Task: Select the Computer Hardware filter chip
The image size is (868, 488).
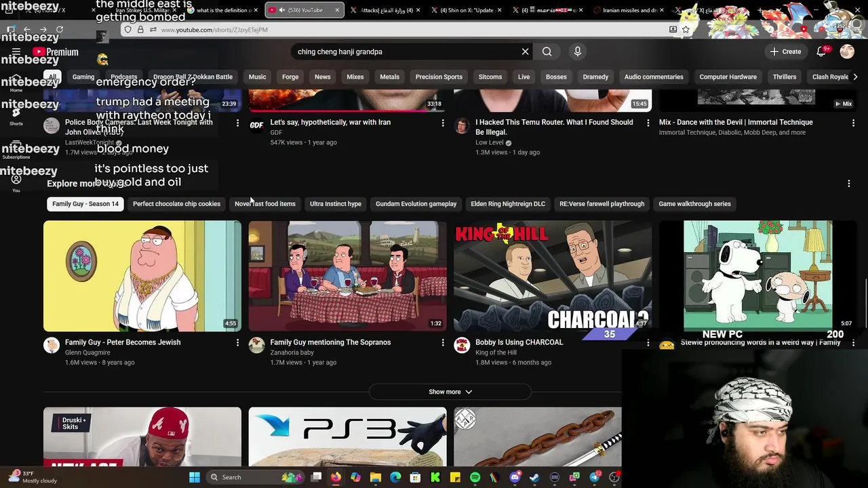Action: [x=728, y=77]
